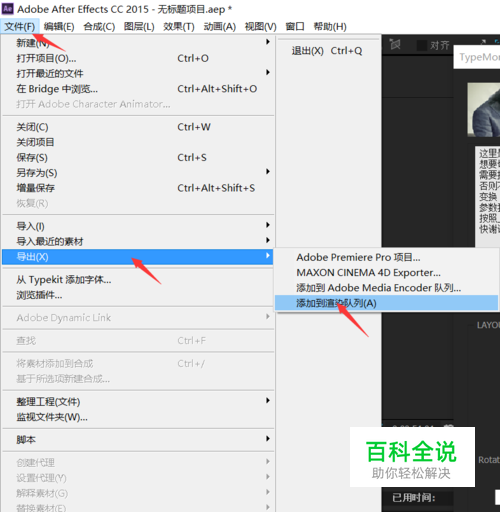The height and width of the screenshot is (512, 500).
Task: Expand the 脚本 submenu
Action: [x=138, y=440]
